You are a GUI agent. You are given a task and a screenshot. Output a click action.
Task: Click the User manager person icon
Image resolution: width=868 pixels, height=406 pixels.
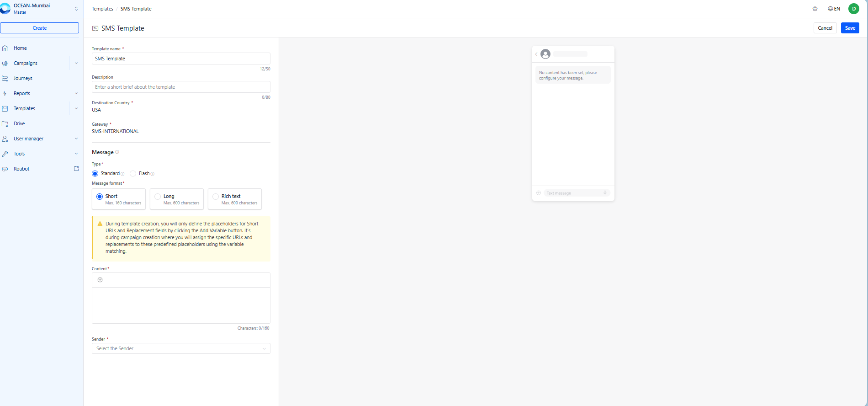[5, 139]
